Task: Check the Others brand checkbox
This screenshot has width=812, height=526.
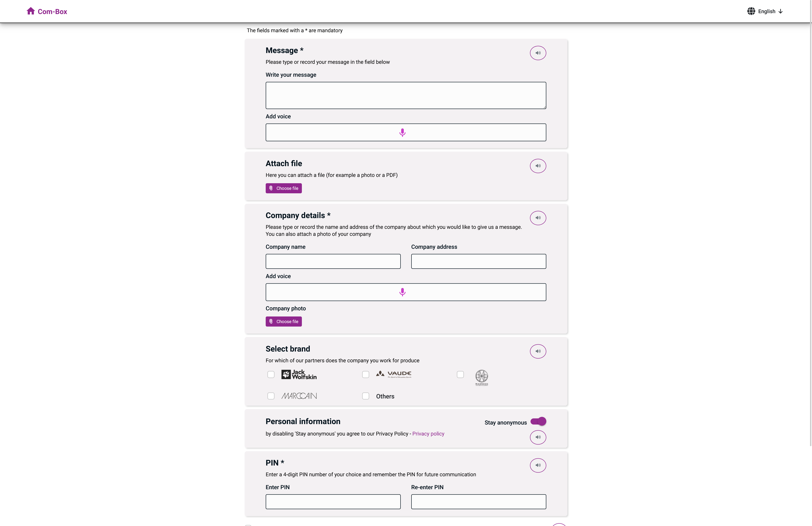Action: point(365,396)
